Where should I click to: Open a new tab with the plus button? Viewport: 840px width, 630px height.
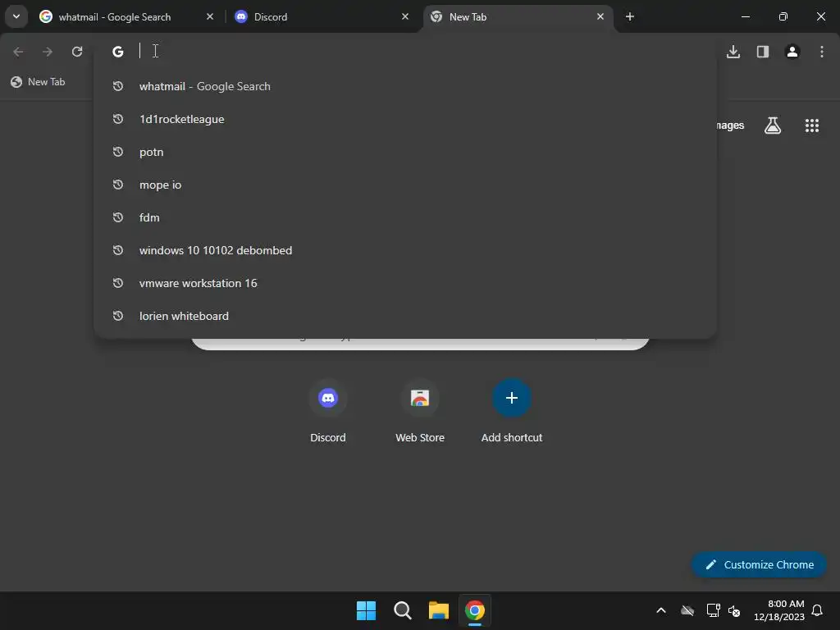(x=630, y=16)
